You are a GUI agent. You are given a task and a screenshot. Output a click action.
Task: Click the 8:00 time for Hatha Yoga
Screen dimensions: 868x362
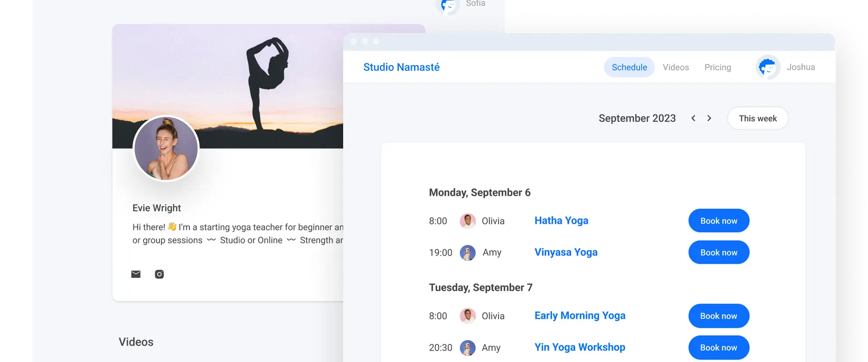pos(438,221)
